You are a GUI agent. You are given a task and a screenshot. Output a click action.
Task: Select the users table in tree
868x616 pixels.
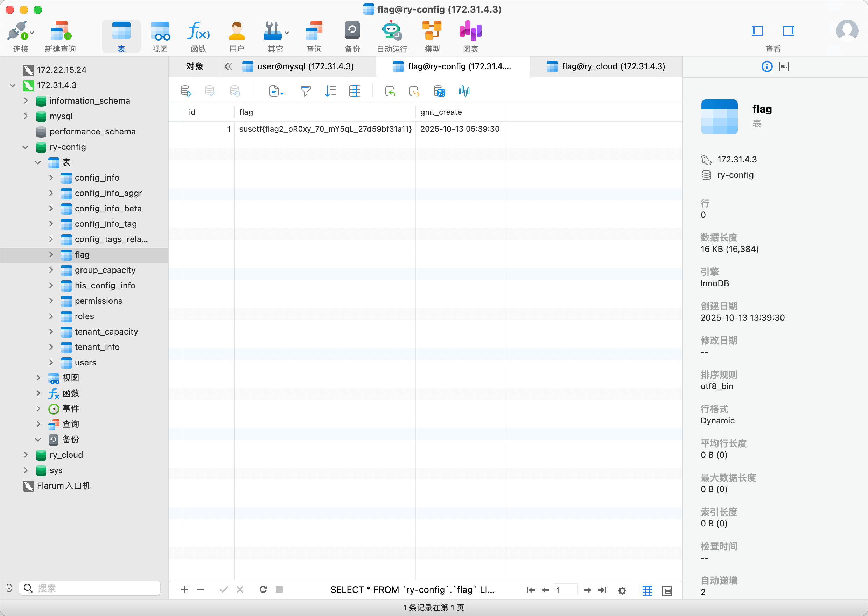[x=85, y=363]
